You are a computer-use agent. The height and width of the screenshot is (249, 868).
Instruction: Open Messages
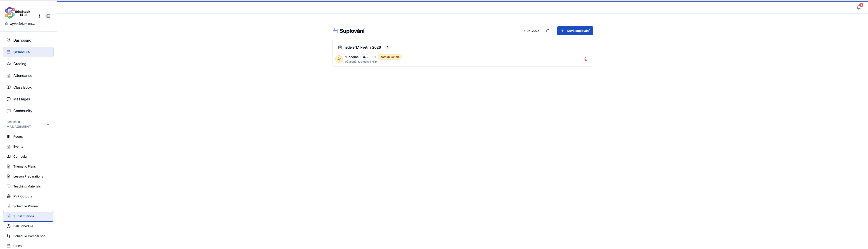tap(28, 99)
